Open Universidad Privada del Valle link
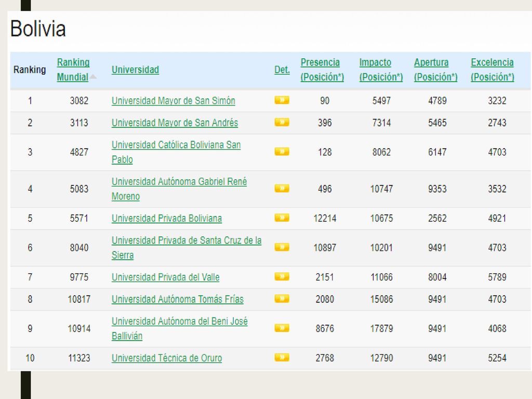The height and width of the screenshot is (399, 532). 166,277
